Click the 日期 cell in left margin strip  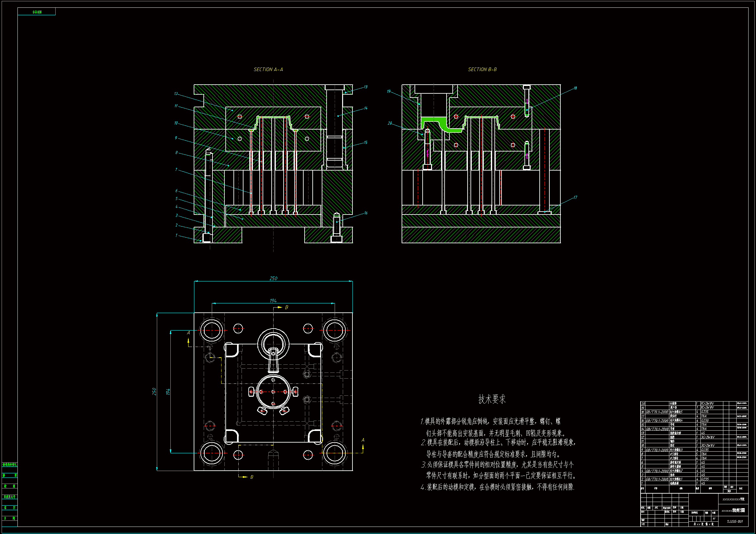pyautogui.click(x=10, y=518)
